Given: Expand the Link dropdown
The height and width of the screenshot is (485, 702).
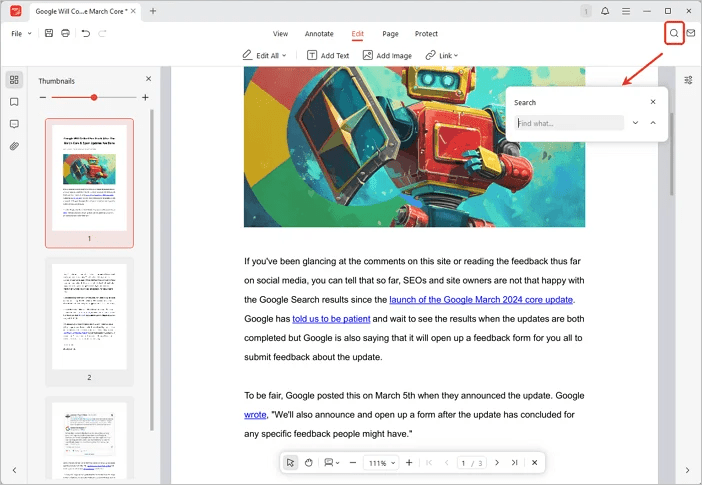Looking at the screenshot, I should click(x=441, y=56).
